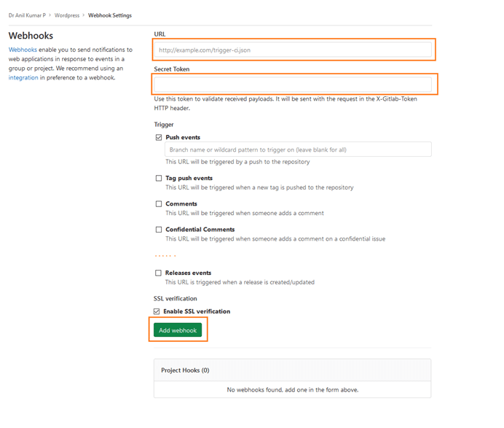Check the Comments trigger box
The width and height of the screenshot is (504, 428).
pos(159,204)
